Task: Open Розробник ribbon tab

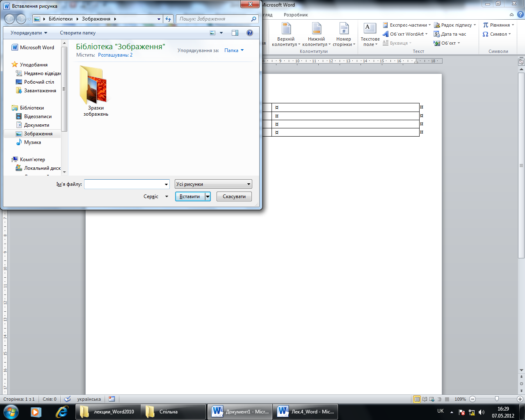Action: coord(296,15)
